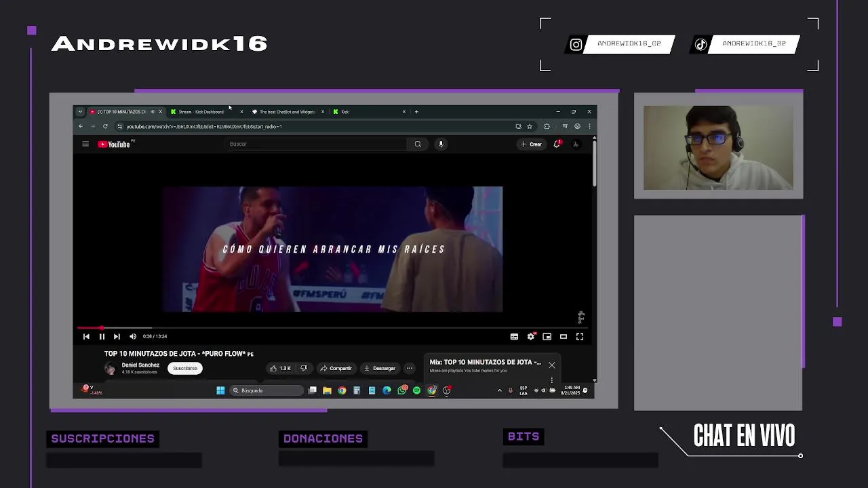Click the YouTube search magnifier button
Screen dimensions: 868x488
coord(418,144)
